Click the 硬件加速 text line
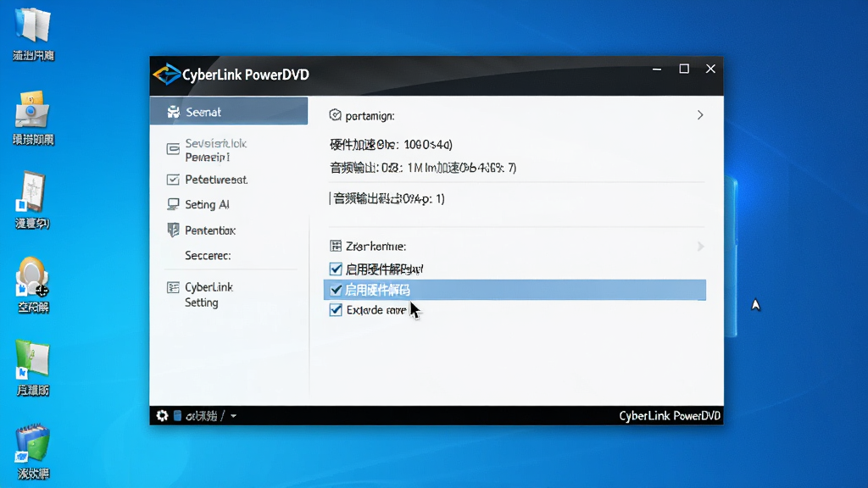868x488 pixels. tap(391, 144)
